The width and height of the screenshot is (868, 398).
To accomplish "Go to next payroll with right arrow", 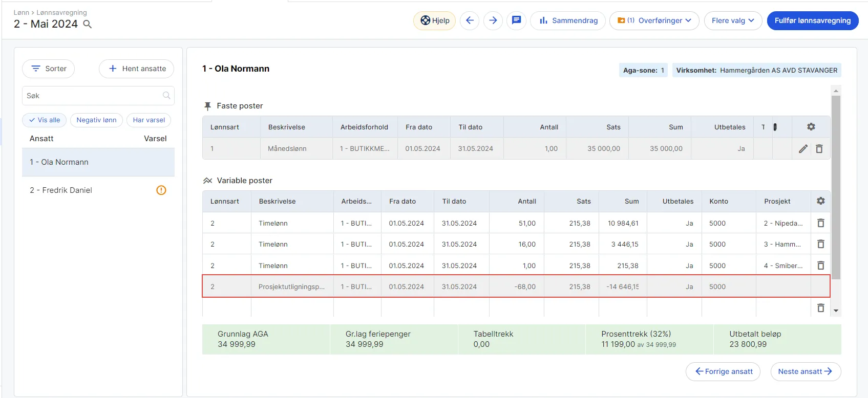I will click(x=493, y=20).
